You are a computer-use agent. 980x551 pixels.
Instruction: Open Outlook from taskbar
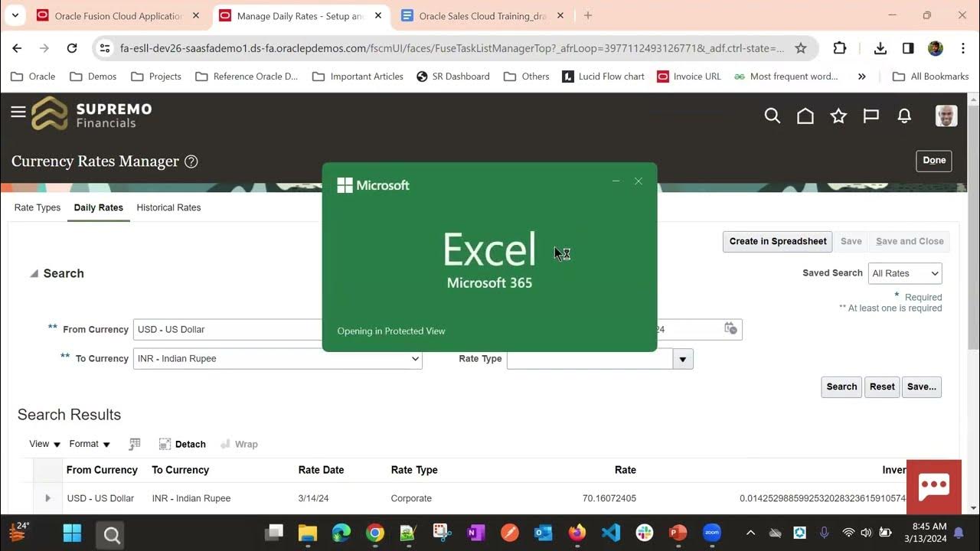click(543, 533)
